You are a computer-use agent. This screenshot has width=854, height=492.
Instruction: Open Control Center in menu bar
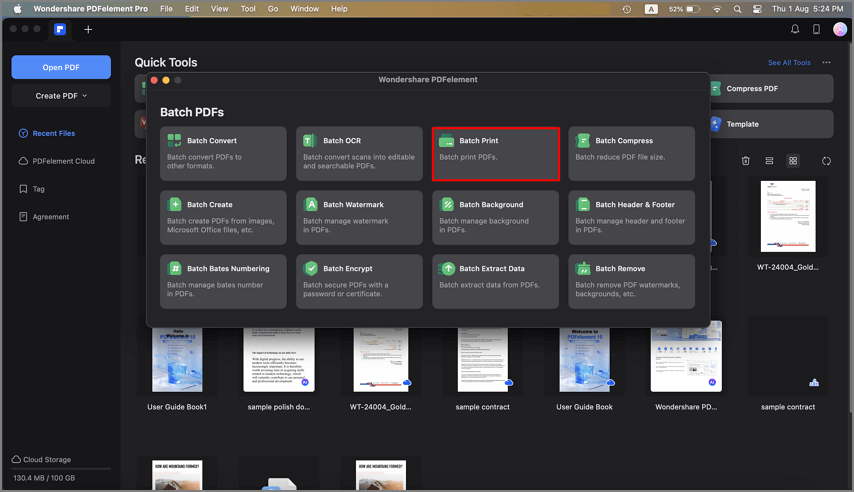[757, 9]
